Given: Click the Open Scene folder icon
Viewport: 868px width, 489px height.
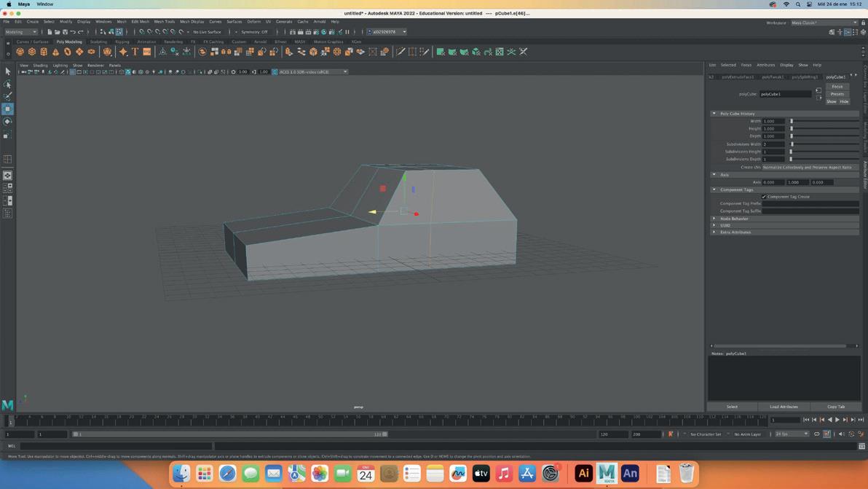Looking at the screenshot, I should click(57, 32).
